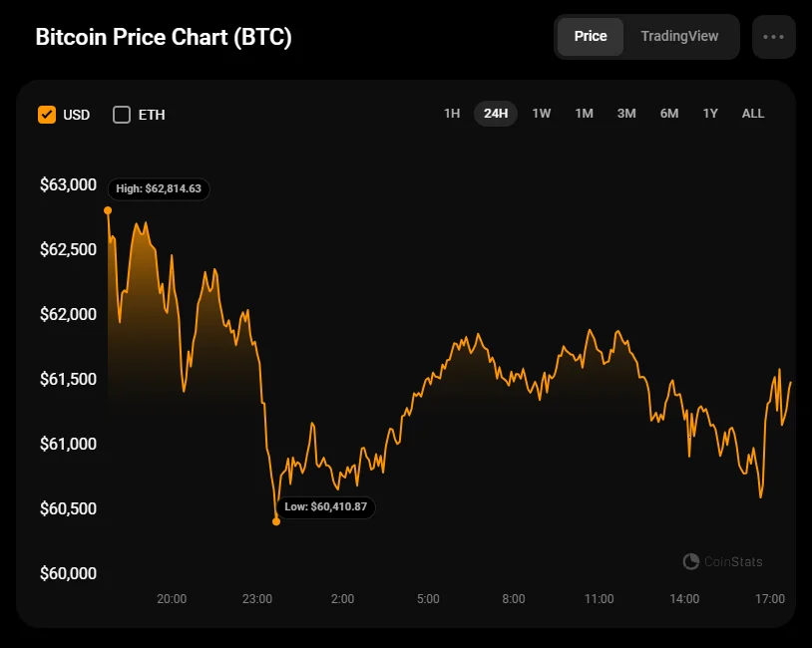Set chart range to 1M

tap(585, 114)
